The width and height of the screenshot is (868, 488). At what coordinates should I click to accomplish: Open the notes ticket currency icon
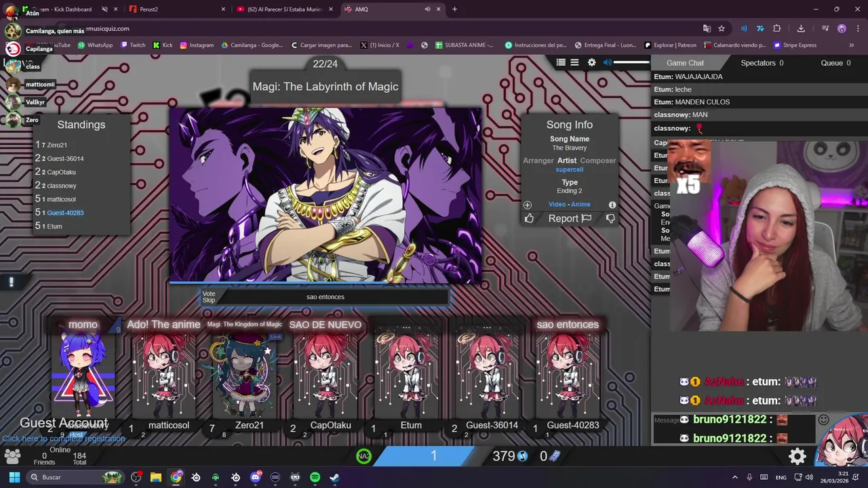[x=555, y=456]
